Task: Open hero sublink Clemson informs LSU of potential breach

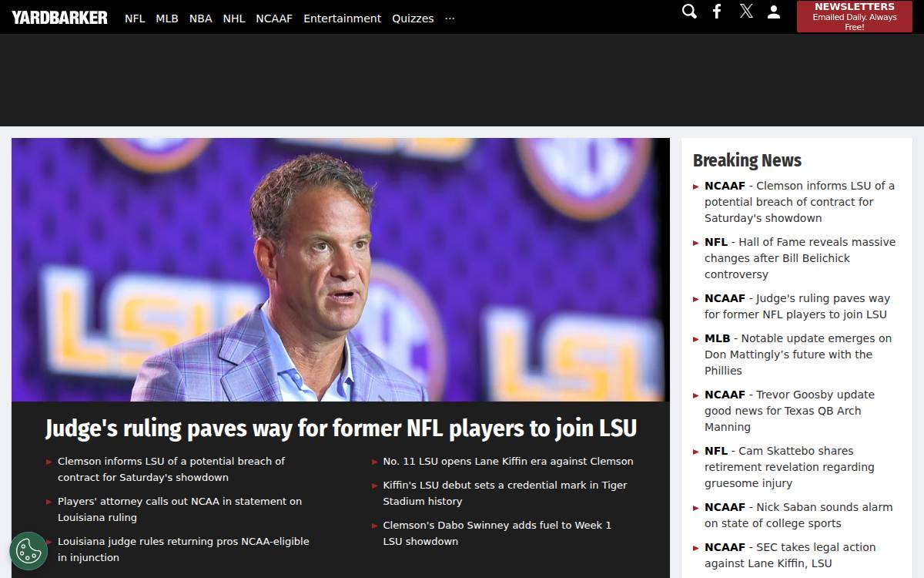Action: click(x=171, y=469)
